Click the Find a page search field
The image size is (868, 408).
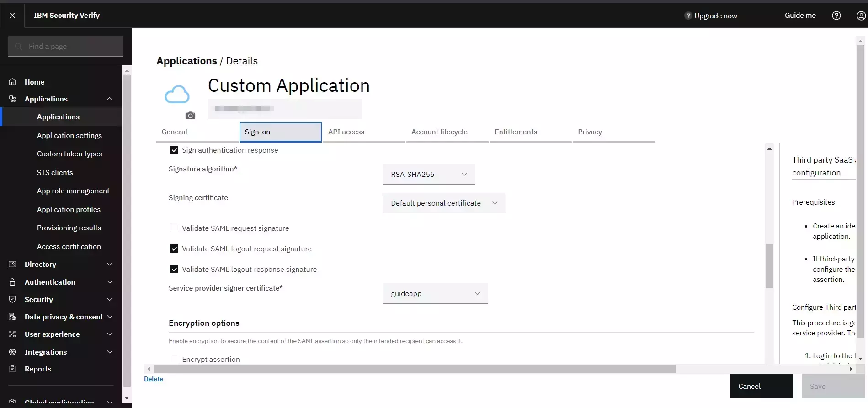pos(66,46)
